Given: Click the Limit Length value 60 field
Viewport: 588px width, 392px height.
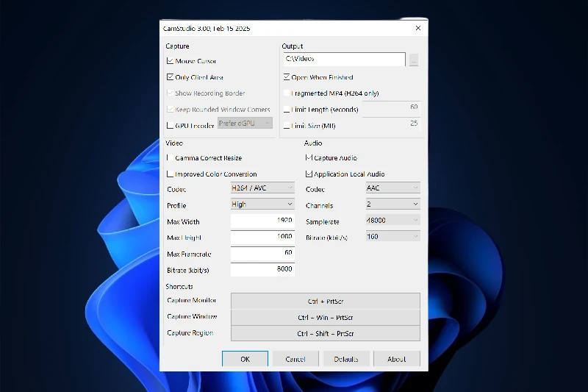Looking at the screenshot, I should [x=391, y=108].
